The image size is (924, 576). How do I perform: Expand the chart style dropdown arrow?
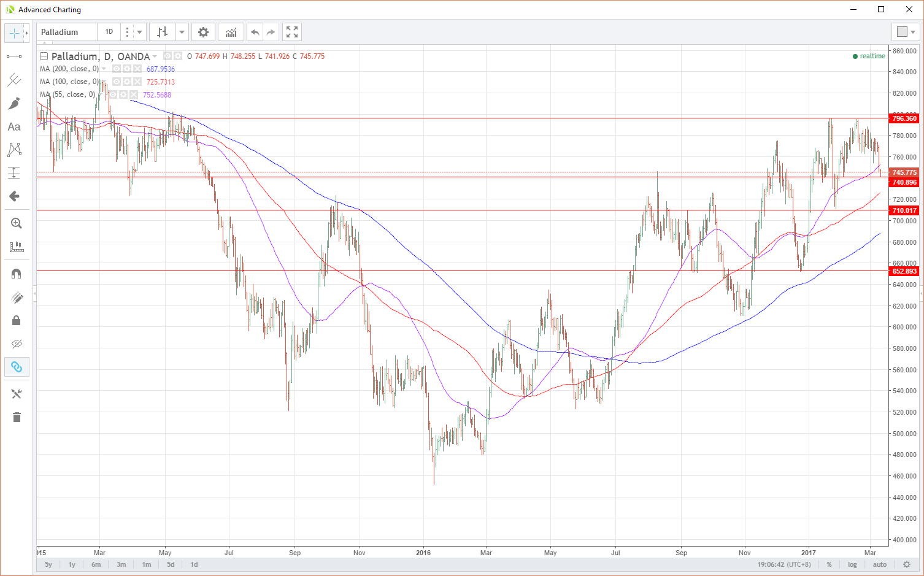[182, 32]
